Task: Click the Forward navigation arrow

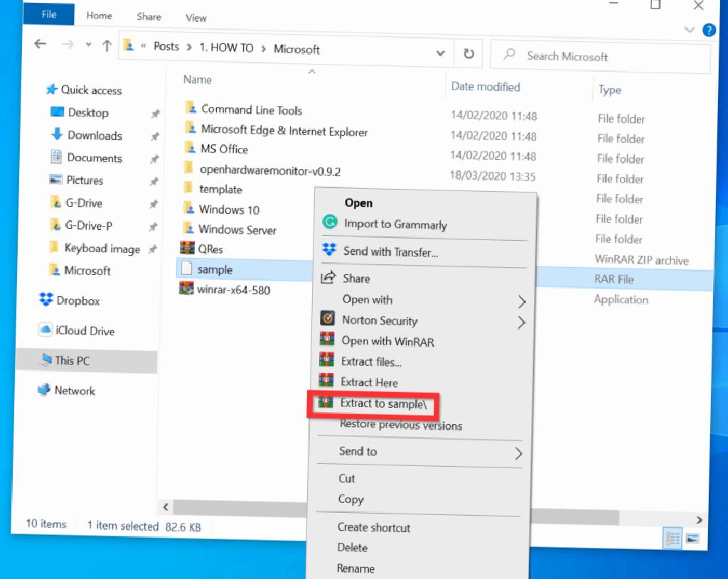Action: pos(68,45)
